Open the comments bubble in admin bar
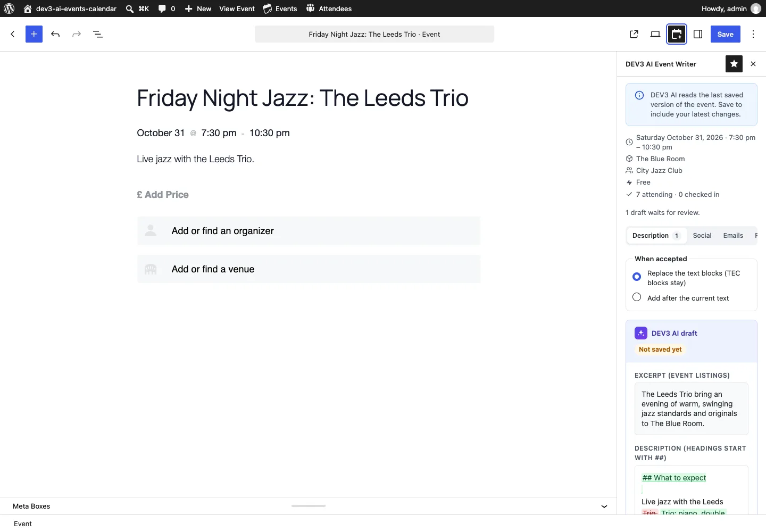This screenshot has height=532, width=766. click(166, 9)
